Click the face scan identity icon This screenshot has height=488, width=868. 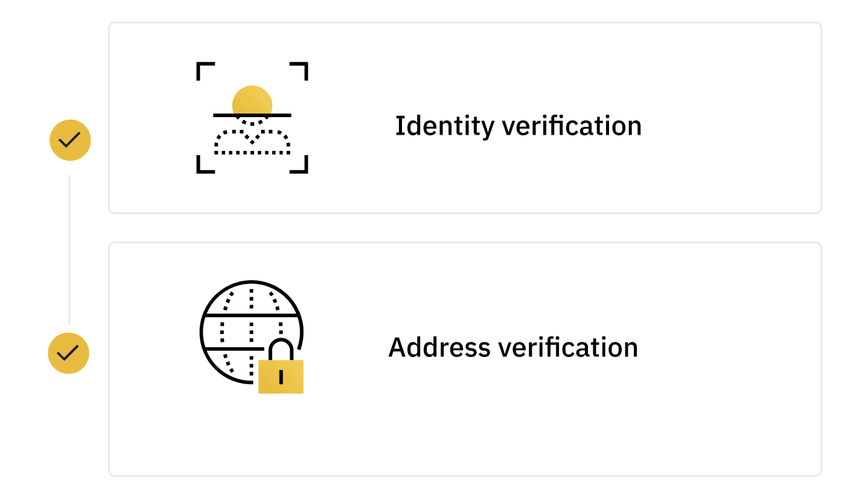pos(252,118)
